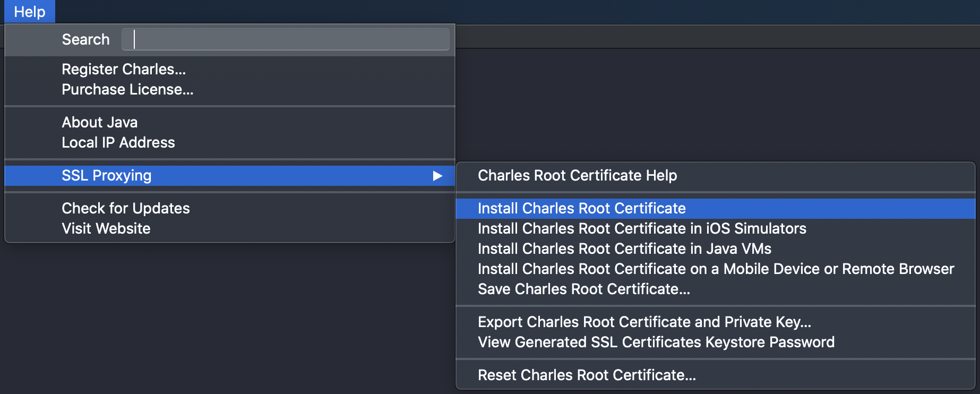Click Install Charles Root Certificate

[x=716, y=209]
